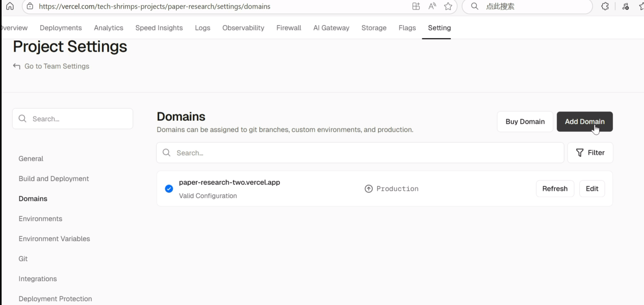Select the Settings tab
Viewport: 644px width, 305px height.
click(439, 28)
